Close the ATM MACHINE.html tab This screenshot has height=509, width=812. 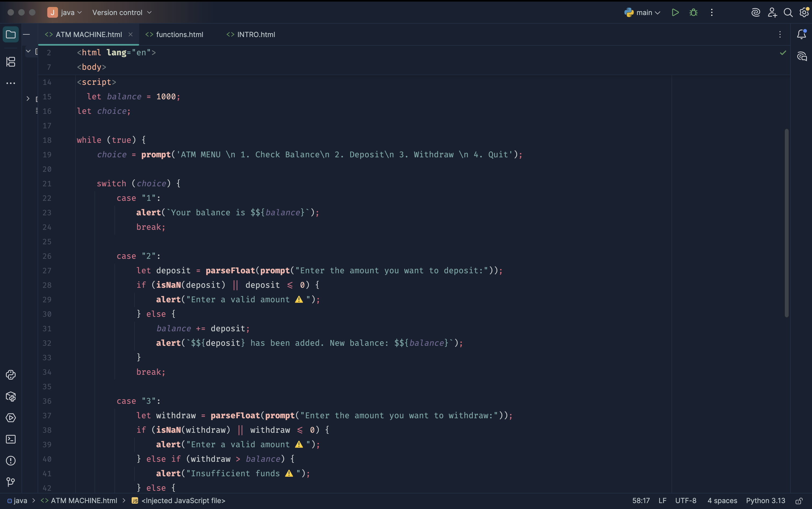(x=131, y=34)
